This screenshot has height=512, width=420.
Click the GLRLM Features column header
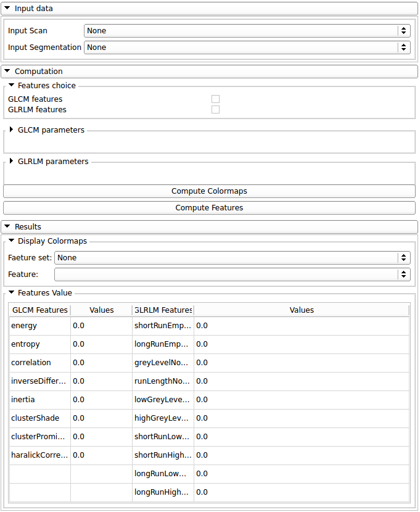coord(163,310)
